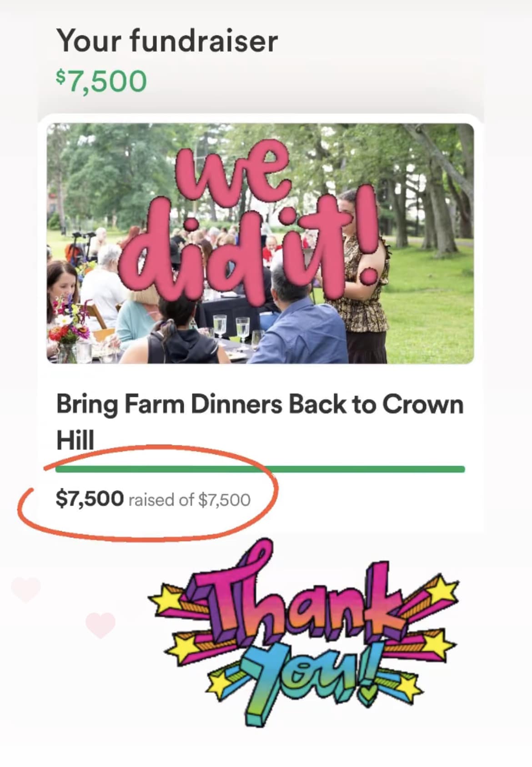Click the faint pink heart at the far left edge

(26, 589)
